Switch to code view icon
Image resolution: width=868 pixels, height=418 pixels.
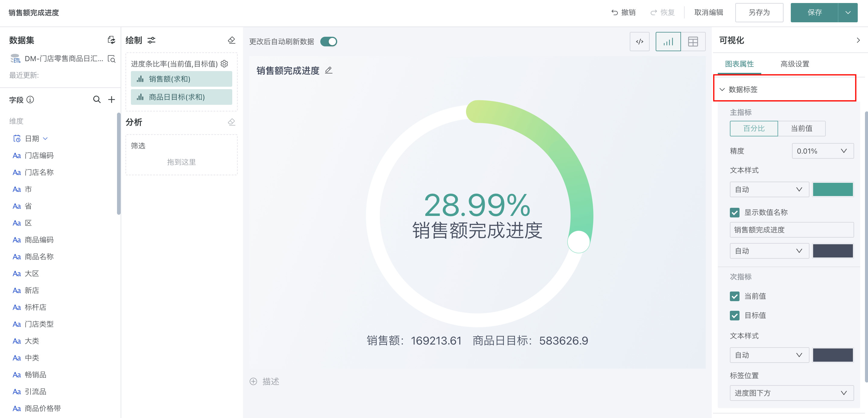coord(639,42)
